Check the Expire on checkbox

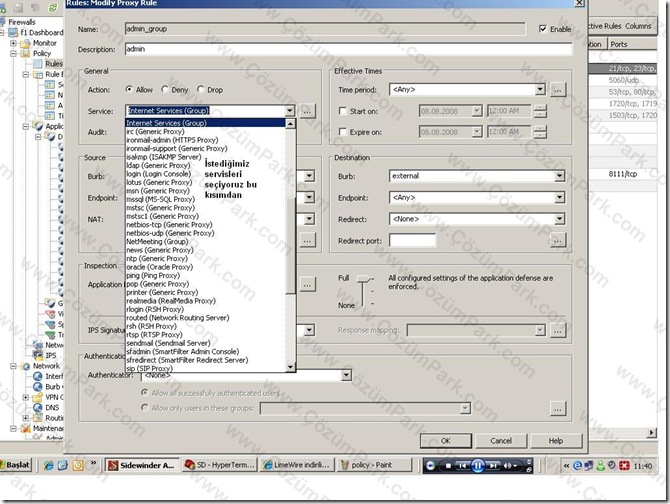[342, 132]
